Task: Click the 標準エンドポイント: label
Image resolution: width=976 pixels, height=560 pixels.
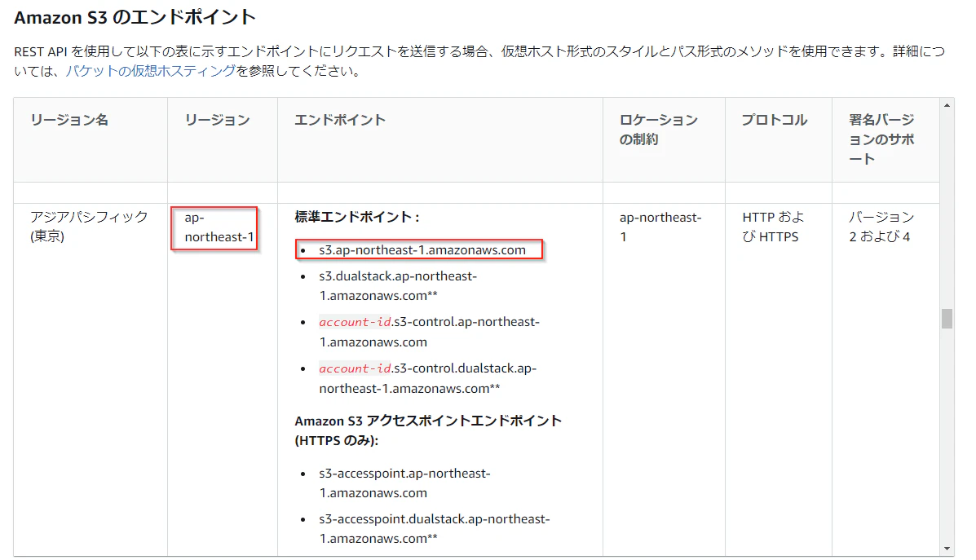Action: coord(357,217)
